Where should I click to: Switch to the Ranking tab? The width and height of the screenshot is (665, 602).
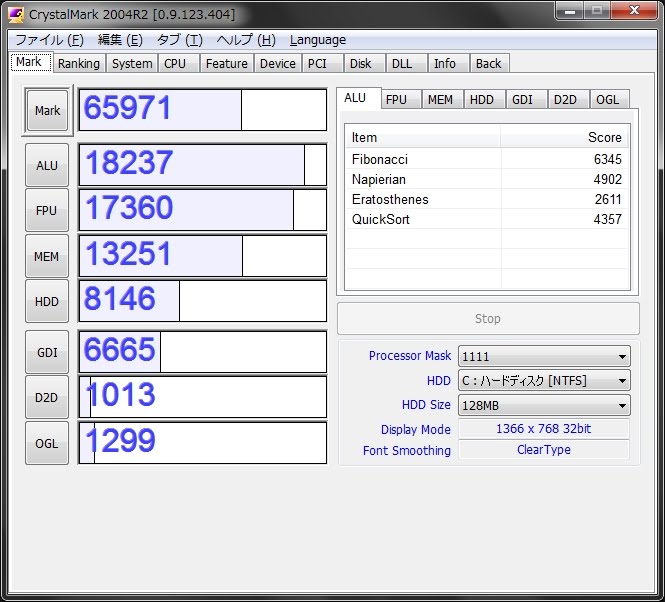click(79, 64)
